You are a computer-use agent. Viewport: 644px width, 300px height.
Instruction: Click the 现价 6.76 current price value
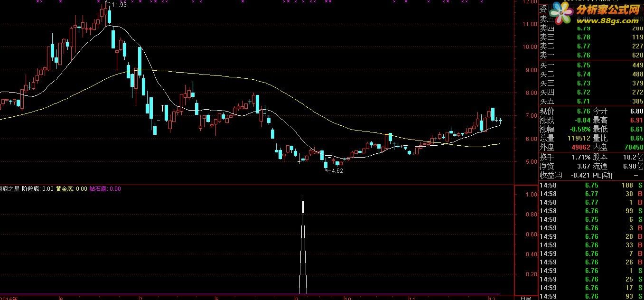(584, 111)
